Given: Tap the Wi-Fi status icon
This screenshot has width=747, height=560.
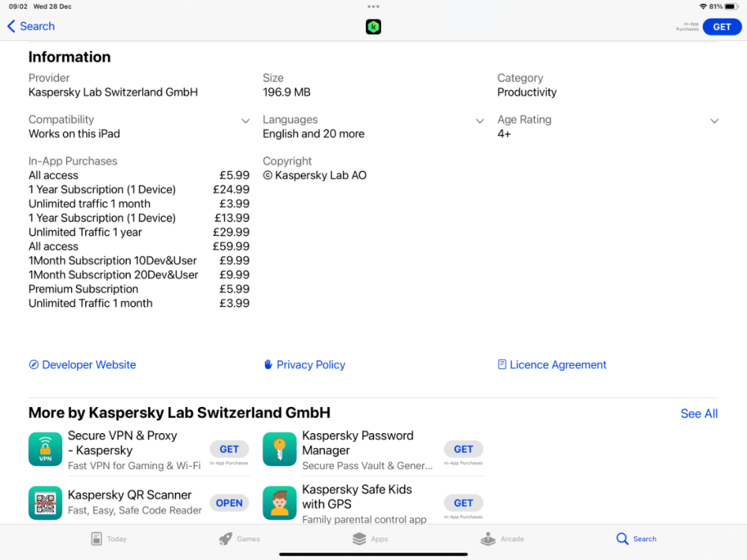Looking at the screenshot, I should coord(703,6).
